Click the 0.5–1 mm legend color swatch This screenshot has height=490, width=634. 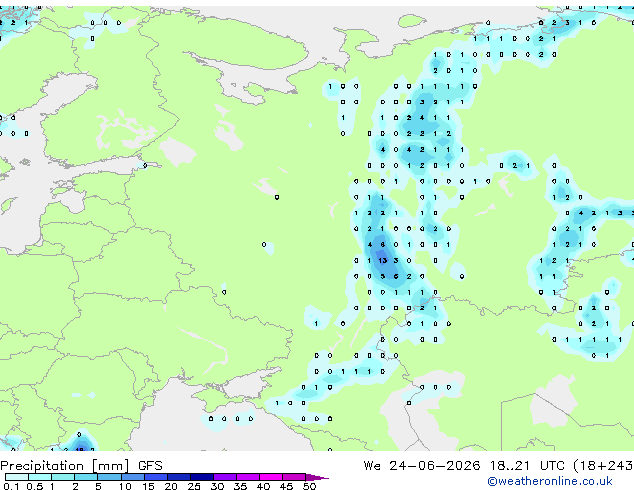pos(40,477)
